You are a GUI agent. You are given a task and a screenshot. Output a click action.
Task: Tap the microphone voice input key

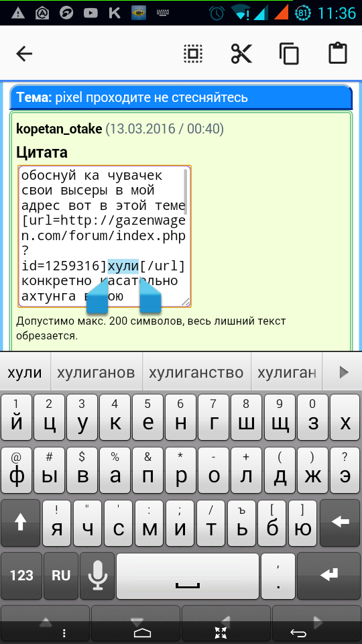tap(98, 576)
